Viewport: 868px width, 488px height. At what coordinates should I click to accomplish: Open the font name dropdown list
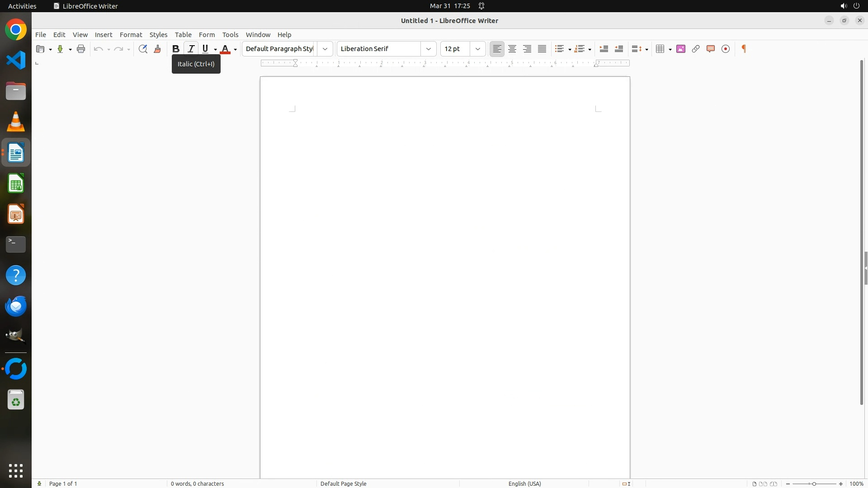point(429,49)
